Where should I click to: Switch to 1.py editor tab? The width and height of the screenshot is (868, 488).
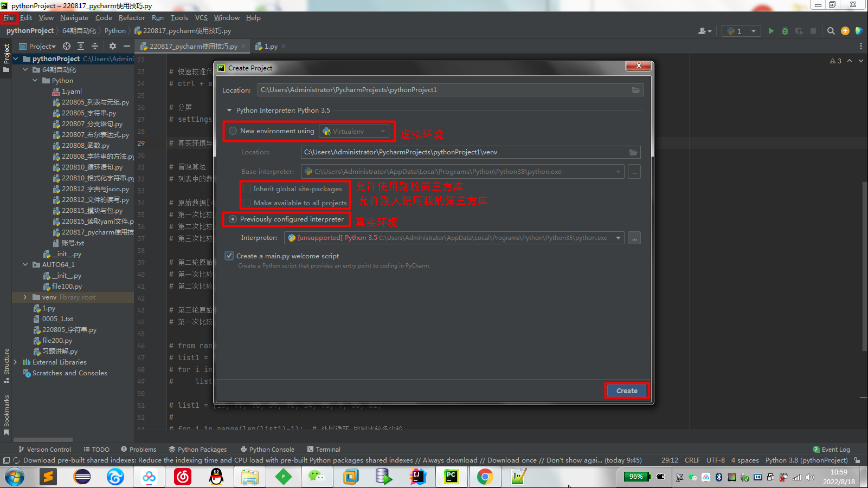coord(271,46)
